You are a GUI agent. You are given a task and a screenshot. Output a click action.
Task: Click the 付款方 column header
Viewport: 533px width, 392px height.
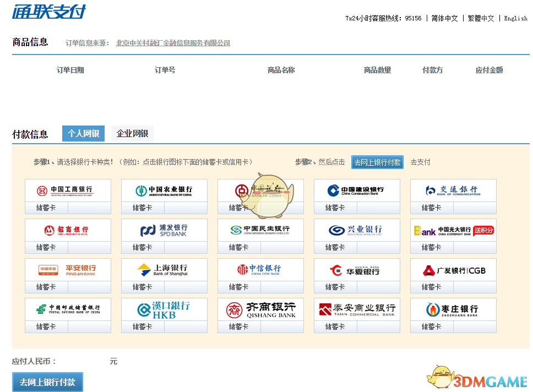tap(432, 70)
